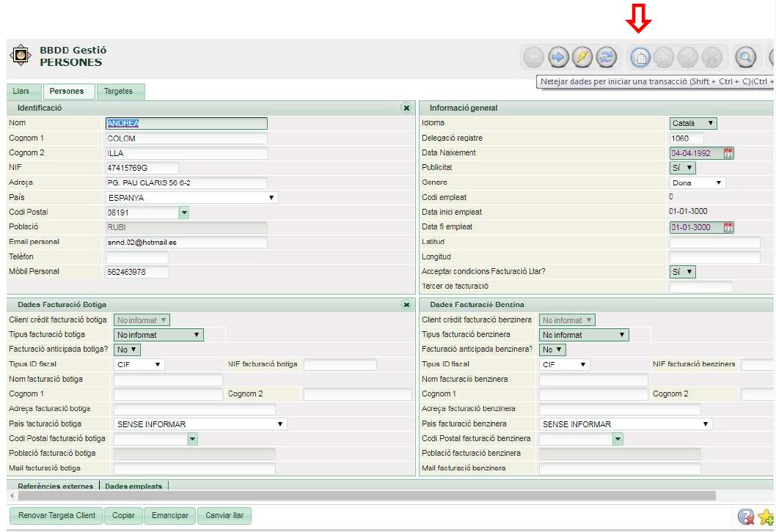Image resolution: width=776 pixels, height=532 pixels.
Task: Click the Renovar Targeta Client button
Action: 56,515
